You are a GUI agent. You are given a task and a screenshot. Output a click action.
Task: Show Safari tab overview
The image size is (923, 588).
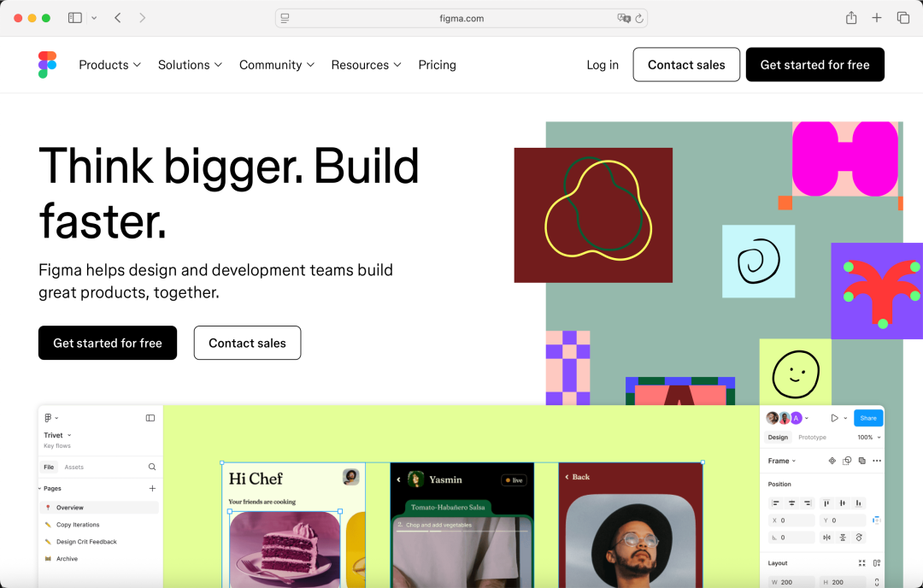(x=903, y=18)
